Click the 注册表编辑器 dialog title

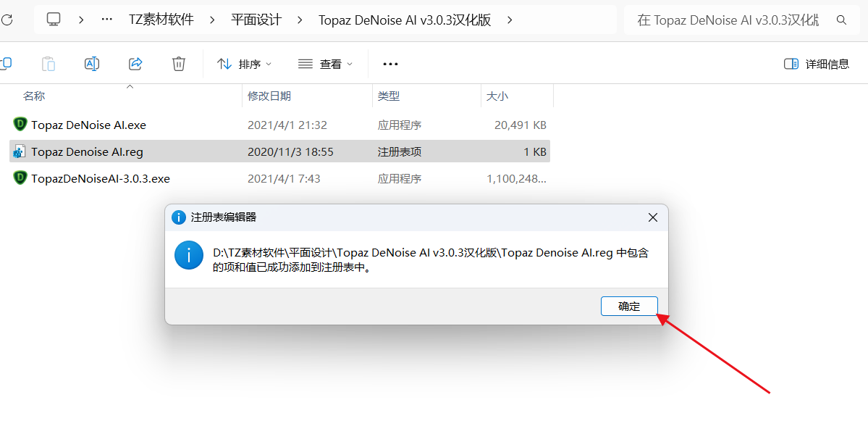(224, 217)
